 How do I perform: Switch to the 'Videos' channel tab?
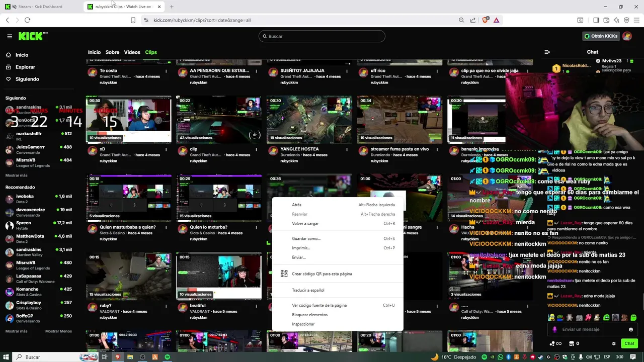(x=132, y=52)
